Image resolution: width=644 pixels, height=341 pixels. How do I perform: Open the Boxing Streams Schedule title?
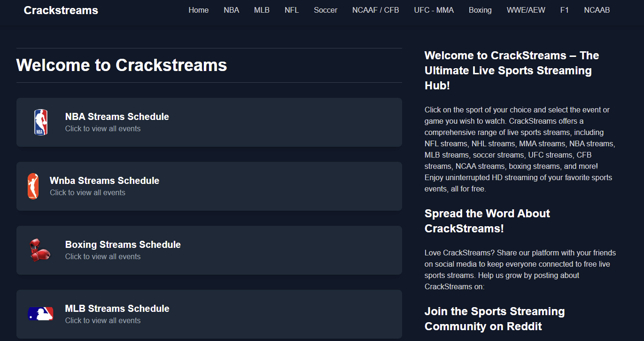(x=123, y=245)
